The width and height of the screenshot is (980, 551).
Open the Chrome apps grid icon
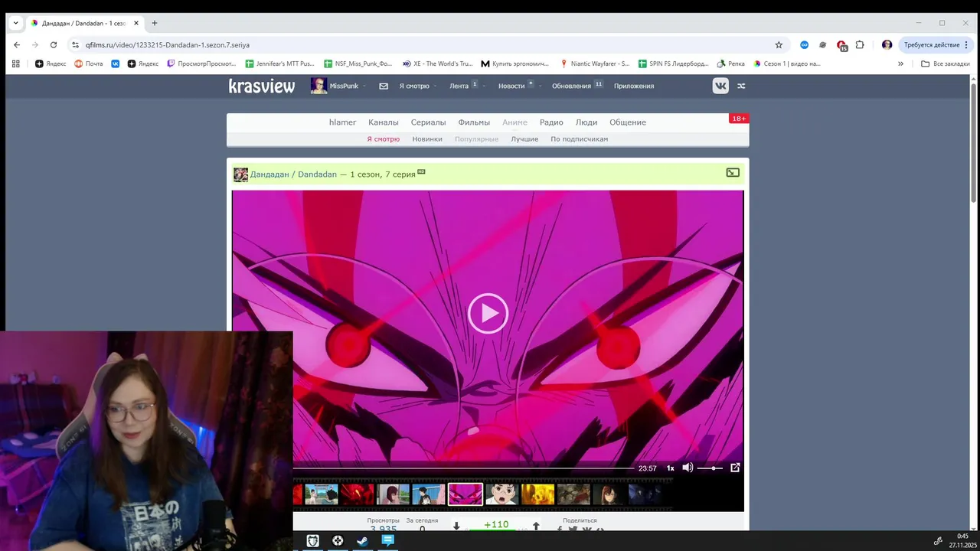coord(17,64)
